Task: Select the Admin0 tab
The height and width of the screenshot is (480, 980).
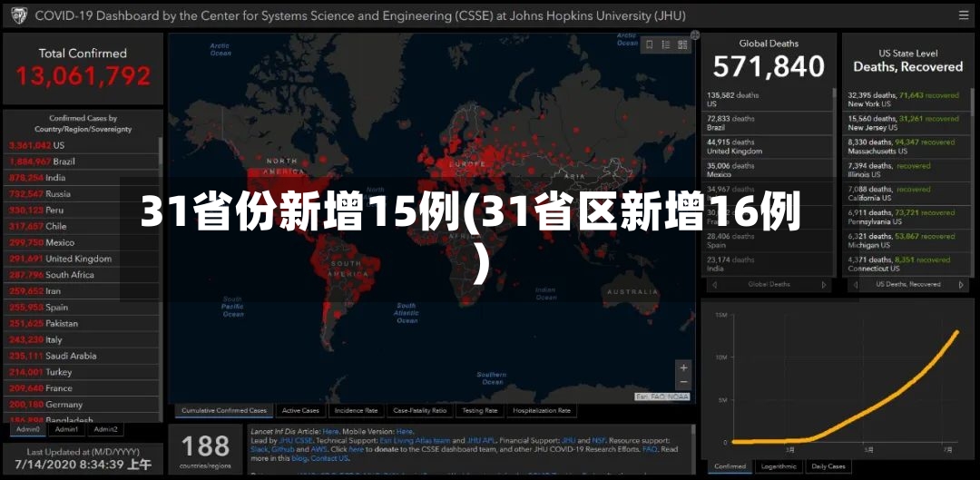Action: point(27,429)
